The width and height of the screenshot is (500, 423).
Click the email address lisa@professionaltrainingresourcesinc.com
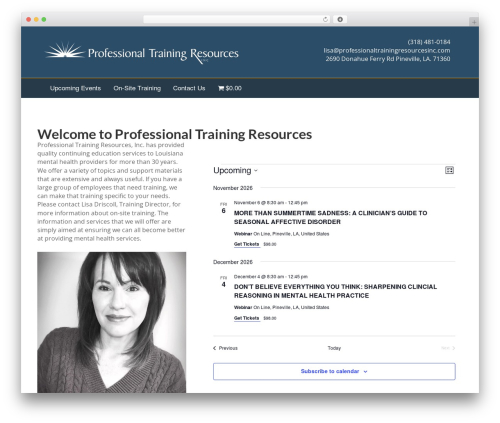(387, 50)
